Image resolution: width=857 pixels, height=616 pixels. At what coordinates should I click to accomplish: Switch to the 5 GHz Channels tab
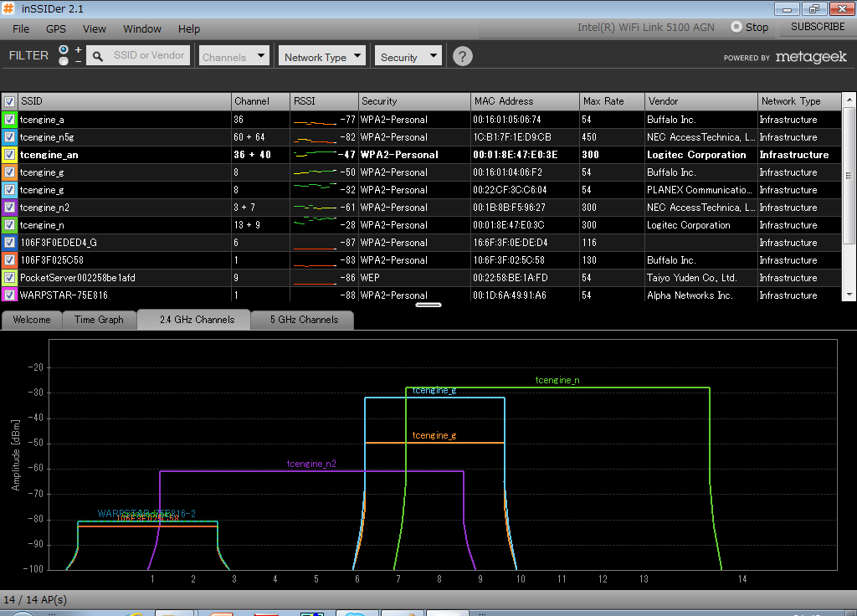[304, 320]
